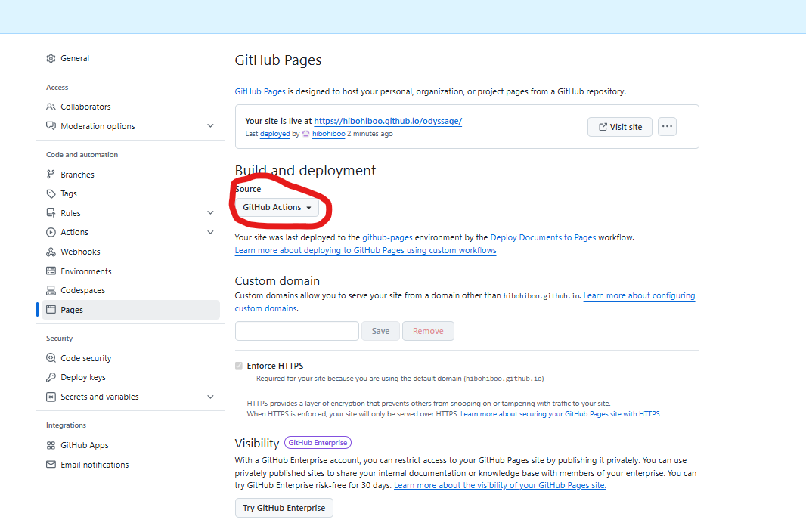Open Deploy Documents to Pages workflow link

[544, 238]
